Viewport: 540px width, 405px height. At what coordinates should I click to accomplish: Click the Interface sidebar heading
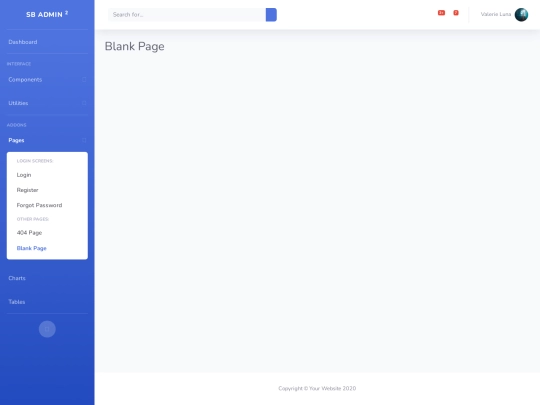click(19, 64)
